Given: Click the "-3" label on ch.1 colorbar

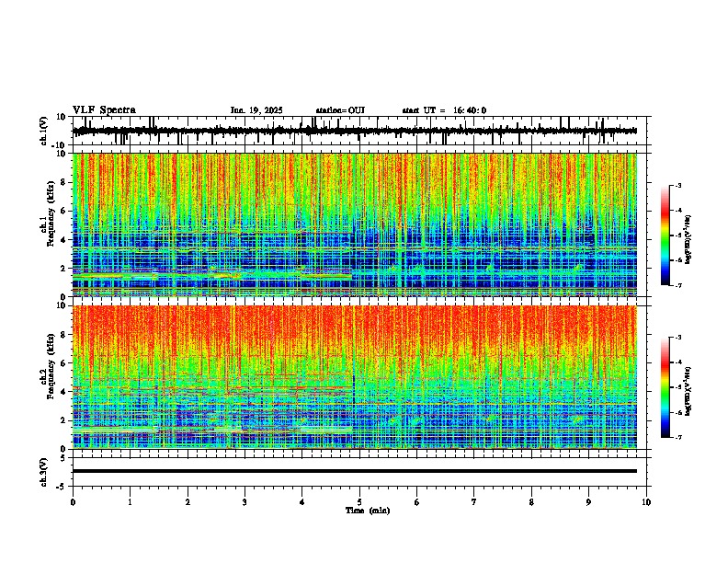Looking at the screenshot, I should (x=677, y=185).
